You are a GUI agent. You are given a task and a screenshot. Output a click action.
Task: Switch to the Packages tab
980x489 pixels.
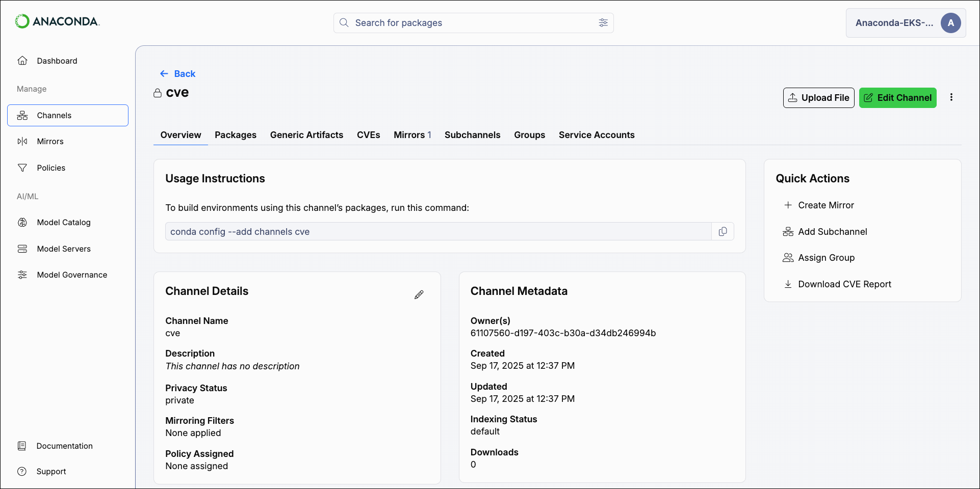(236, 135)
